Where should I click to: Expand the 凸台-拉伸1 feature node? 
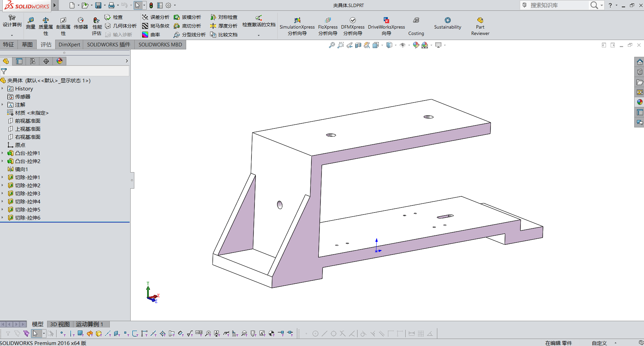[2, 153]
